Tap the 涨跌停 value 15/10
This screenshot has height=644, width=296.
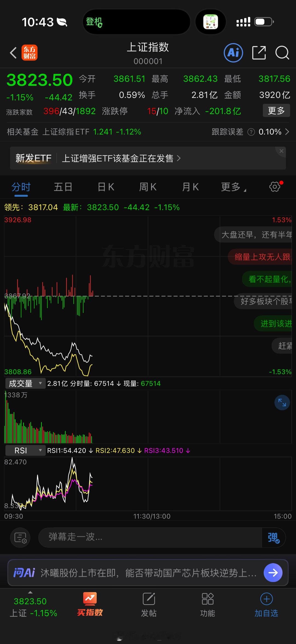pos(158,111)
